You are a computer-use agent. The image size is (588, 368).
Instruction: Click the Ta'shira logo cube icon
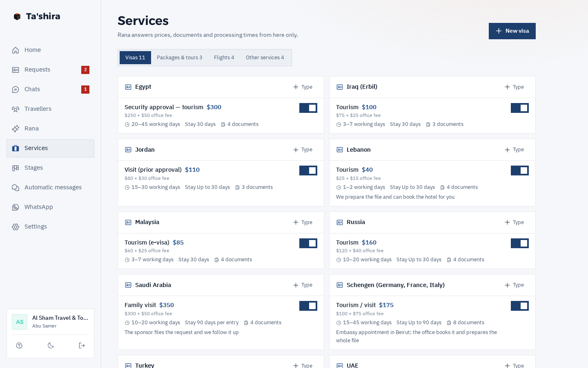point(17,16)
